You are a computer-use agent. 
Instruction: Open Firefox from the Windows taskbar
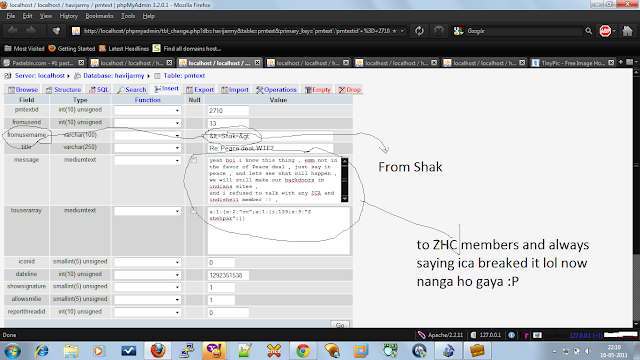(158, 351)
